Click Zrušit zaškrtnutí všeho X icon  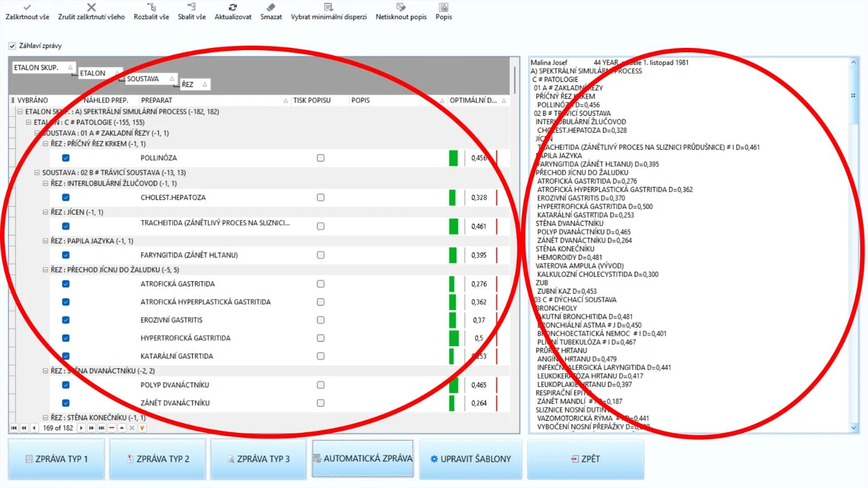[x=91, y=7]
